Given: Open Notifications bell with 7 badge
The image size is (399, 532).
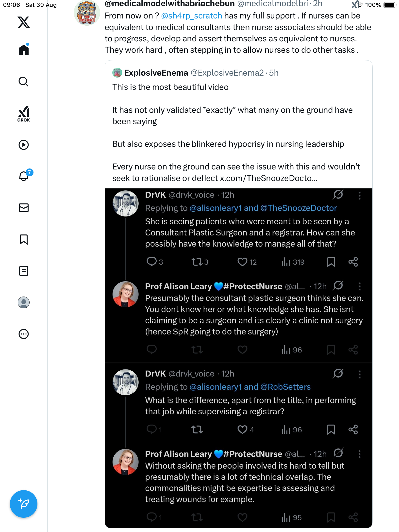Looking at the screenshot, I should tap(24, 176).
